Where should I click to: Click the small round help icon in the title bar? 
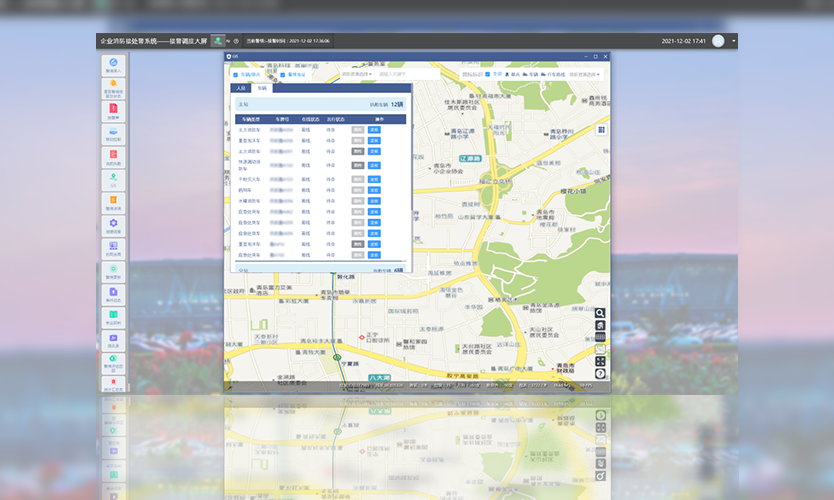[236, 41]
